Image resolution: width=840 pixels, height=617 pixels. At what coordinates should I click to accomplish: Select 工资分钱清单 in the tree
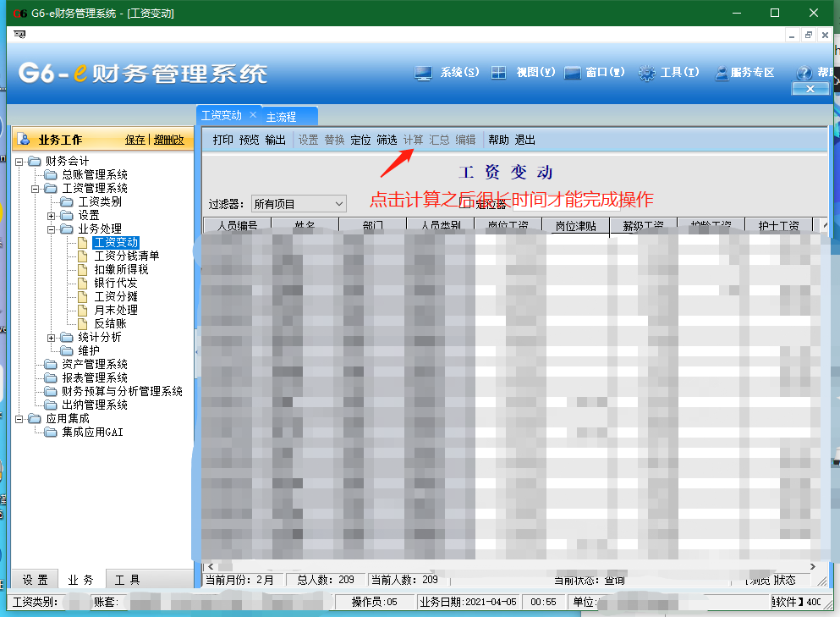pos(126,256)
